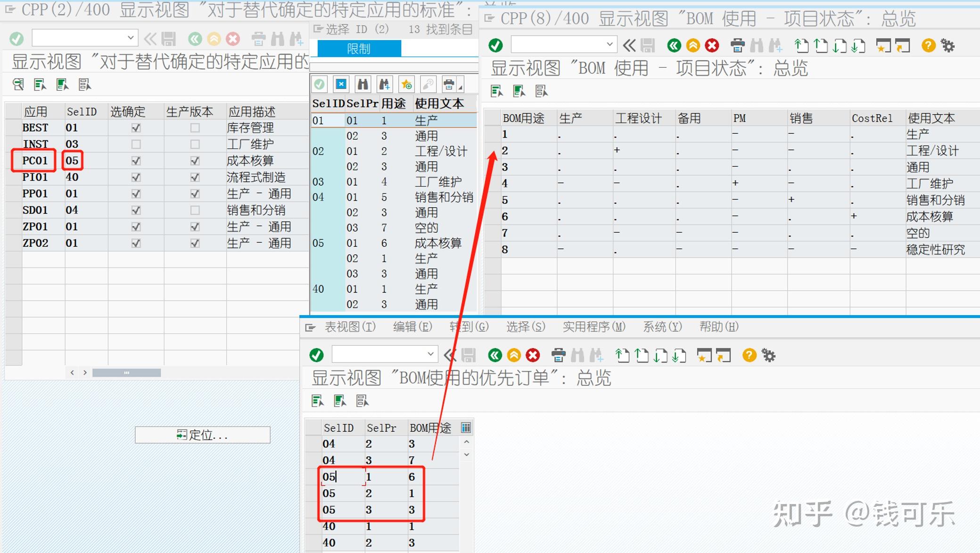Open the 系统(Y) menu
The image size is (980, 553).
coord(662,326)
